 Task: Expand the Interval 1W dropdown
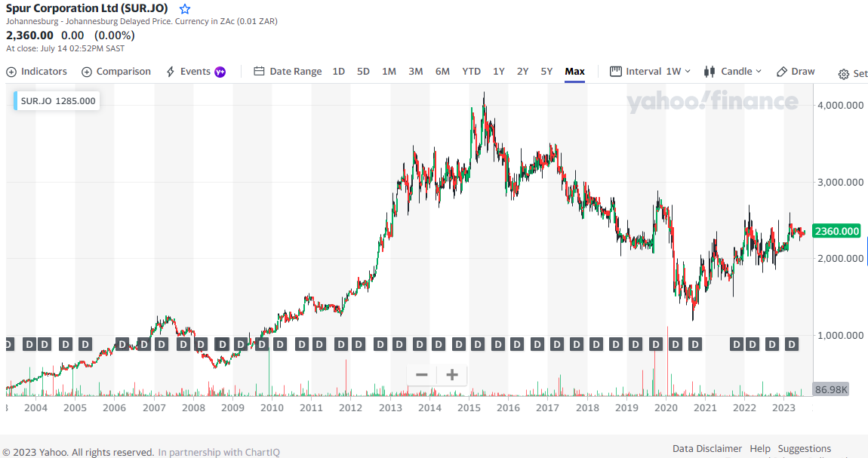click(x=651, y=72)
